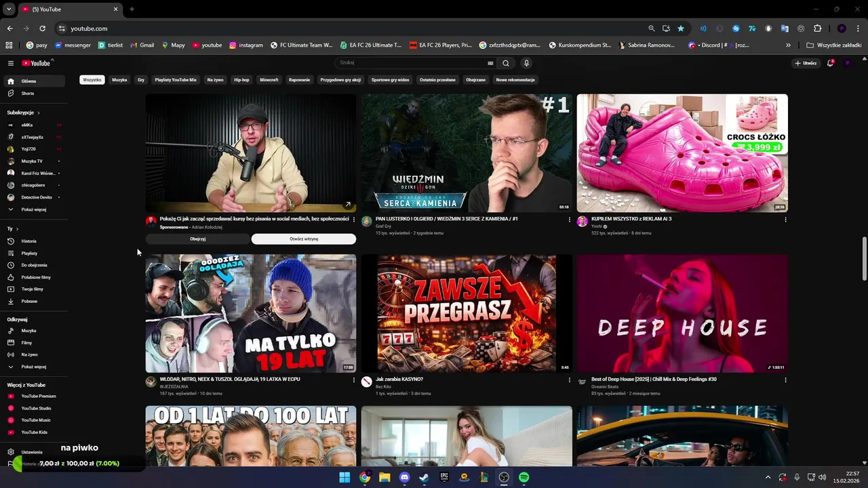Open Chrome extensions puzzle icon
The height and width of the screenshot is (488, 868).
[817, 28]
